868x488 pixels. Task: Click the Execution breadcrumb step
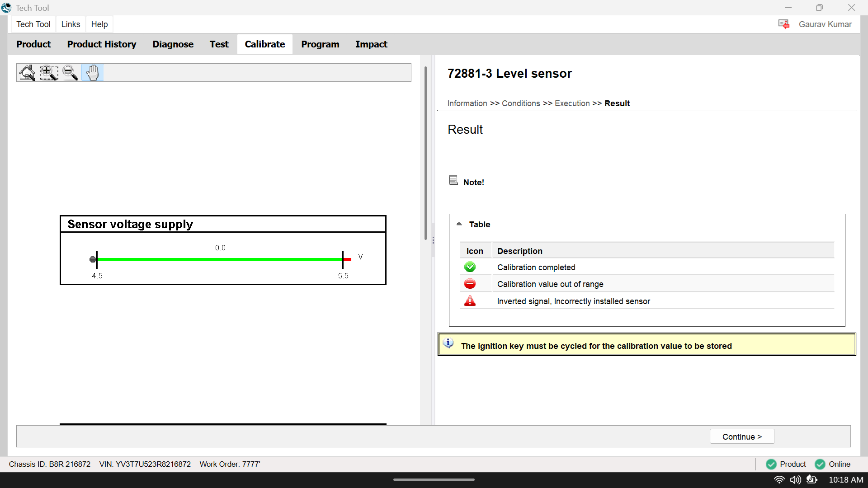[x=572, y=103]
